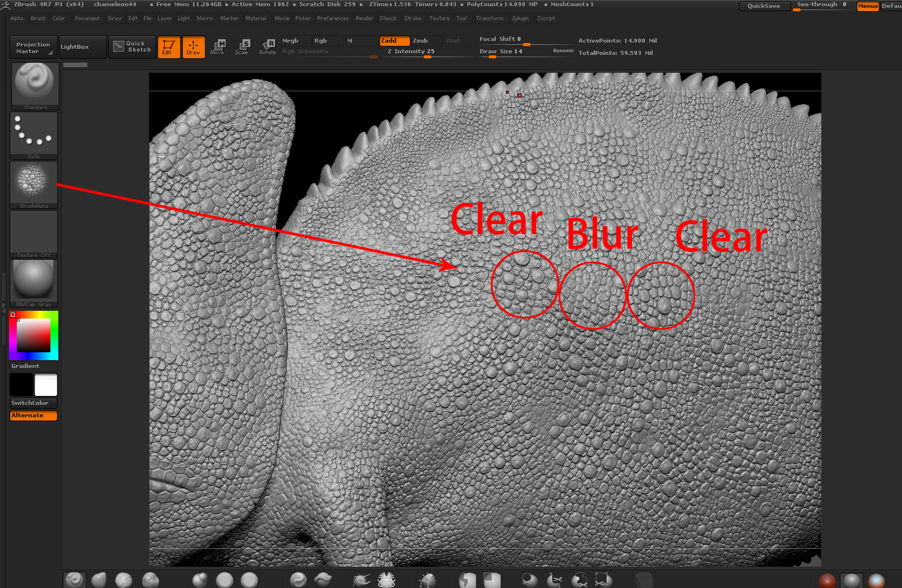Choose the rectangle selection brush on bottom shelf

pyautogui.click(x=603, y=580)
